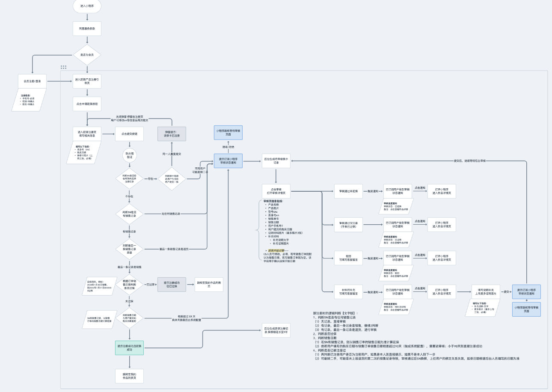Click the 未过保 connector label

point(129,301)
